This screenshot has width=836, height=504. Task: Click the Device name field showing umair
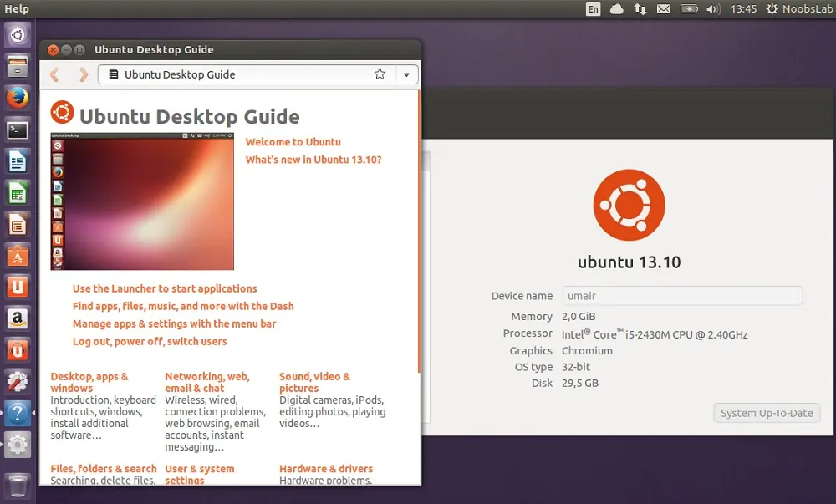[x=682, y=296]
